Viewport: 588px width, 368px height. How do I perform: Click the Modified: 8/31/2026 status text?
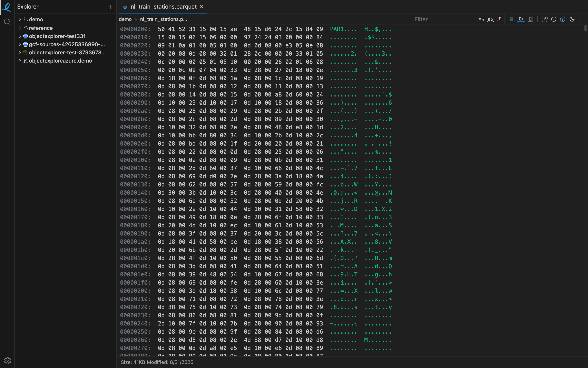[x=170, y=362]
